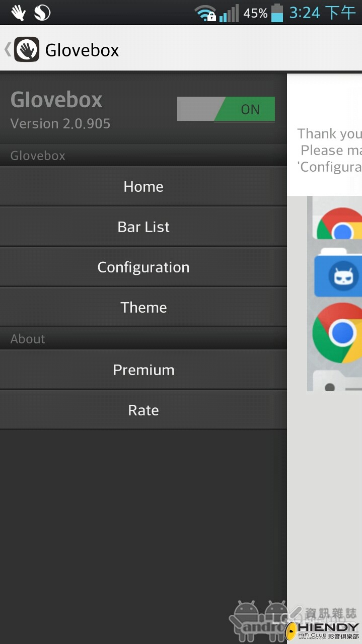Open the Bar List menu item
This screenshot has width=362, height=644.
click(x=143, y=227)
